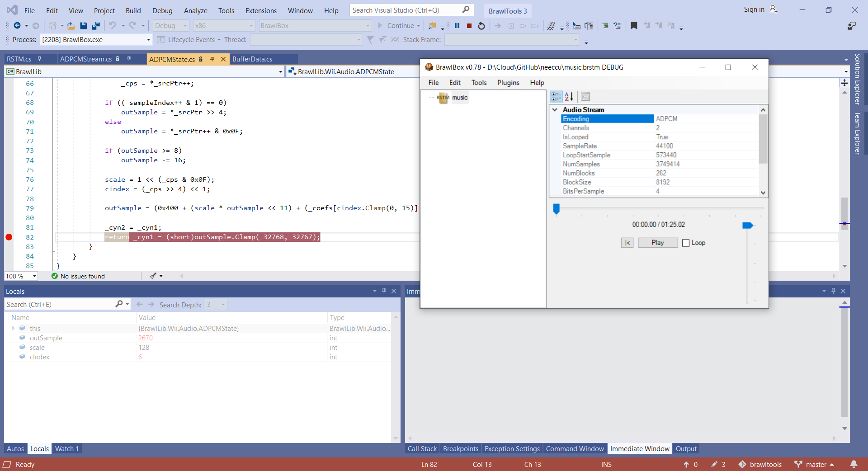The image size is (868, 471).
Task: Click the Break All pause icon
Action: click(x=457, y=26)
